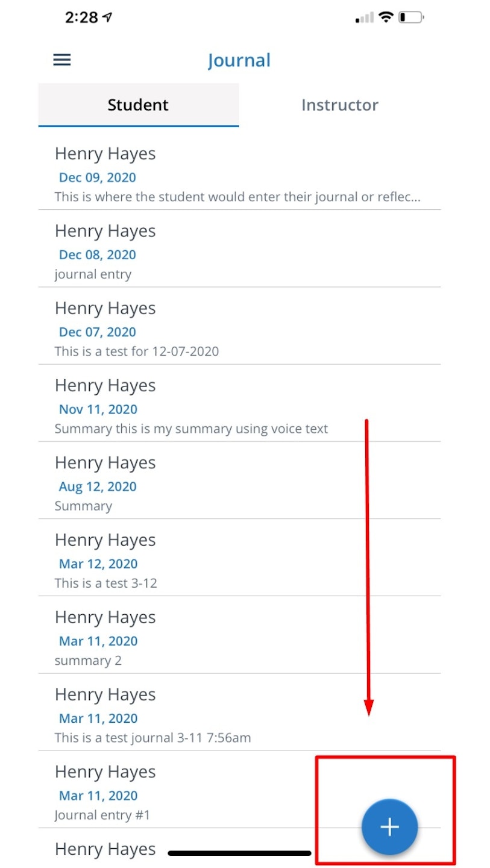Open the Dec 08, 2020 journal entry
This screenshot has width=490, height=868.
coord(239,252)
